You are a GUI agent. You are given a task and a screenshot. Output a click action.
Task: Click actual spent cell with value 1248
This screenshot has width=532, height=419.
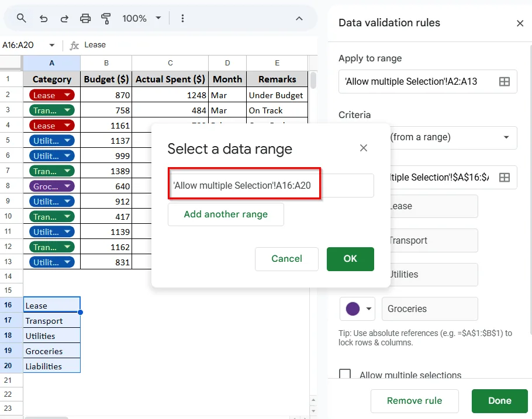170,95
